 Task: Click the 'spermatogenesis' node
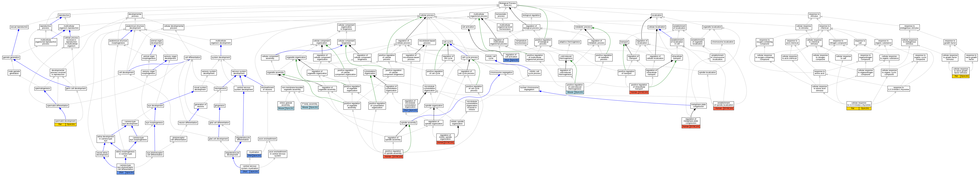point(43,88)
